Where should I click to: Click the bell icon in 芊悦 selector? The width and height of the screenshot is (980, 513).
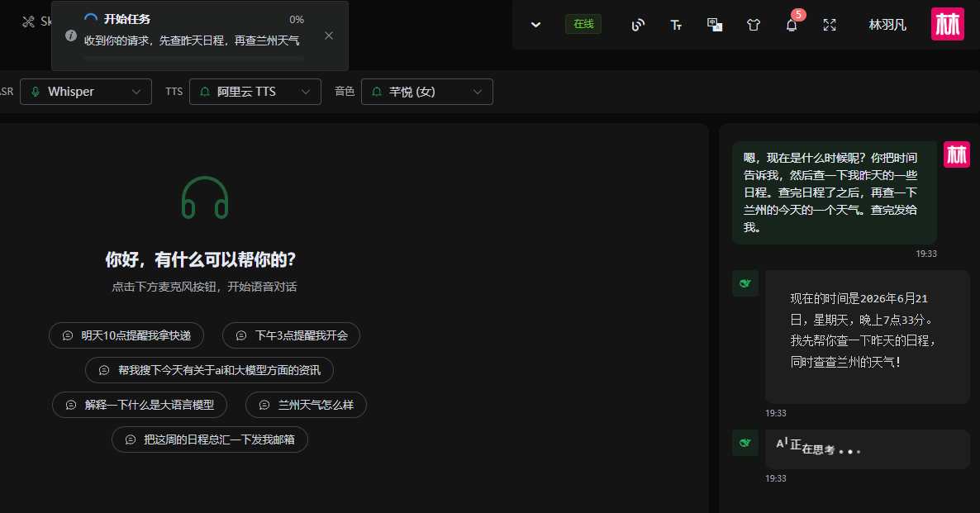click(376, 92)
